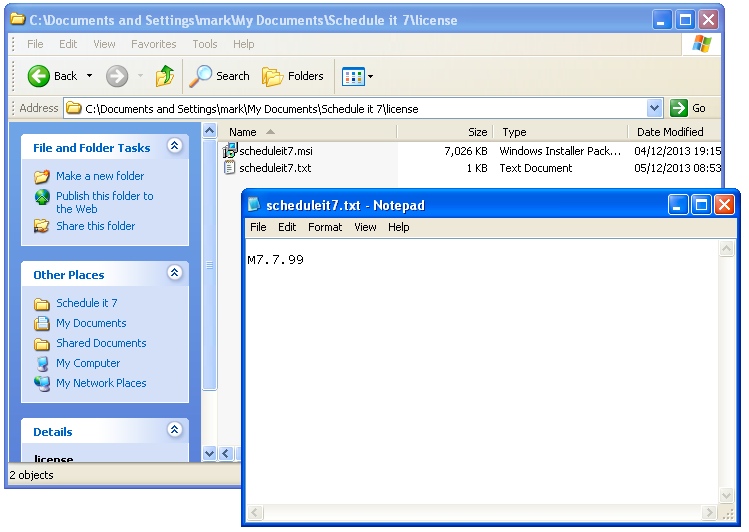Open My Network Places link
The image size is (749, 532).
pos(101,383)
